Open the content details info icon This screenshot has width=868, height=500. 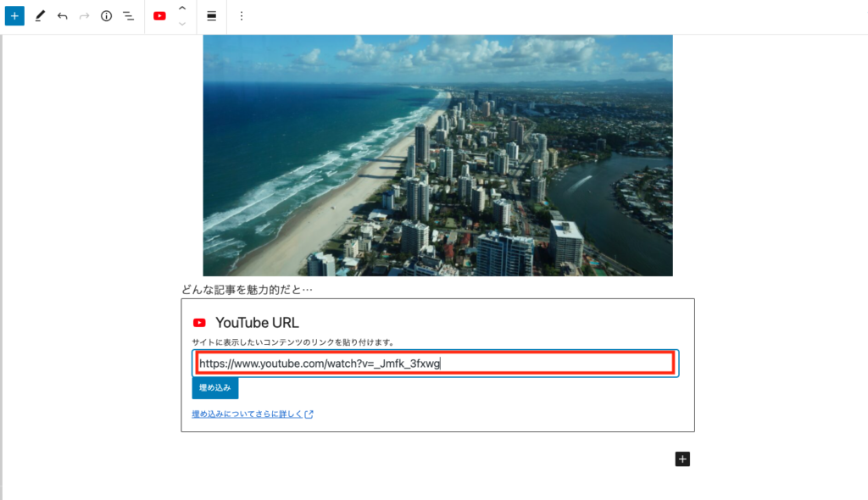[106, 16]
